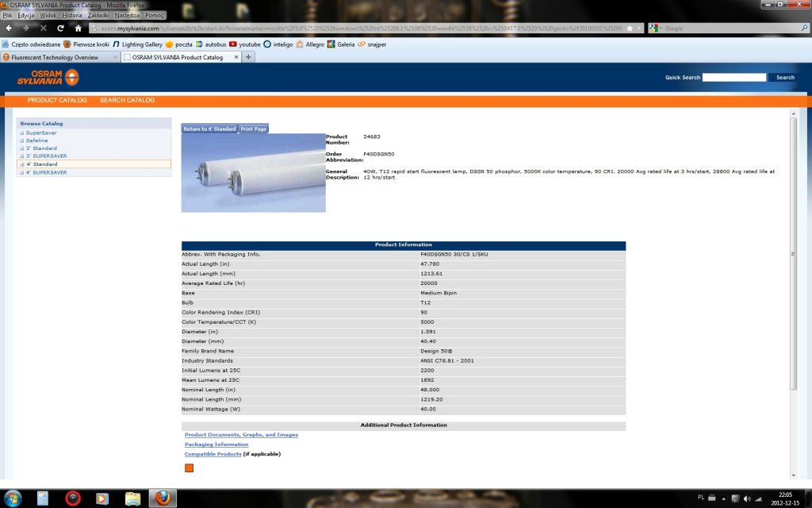Image resolution: width=812 pixels, height=508 pixels.
Task: Open the Firefox taskbar icon
Action: tap(163, 498)
